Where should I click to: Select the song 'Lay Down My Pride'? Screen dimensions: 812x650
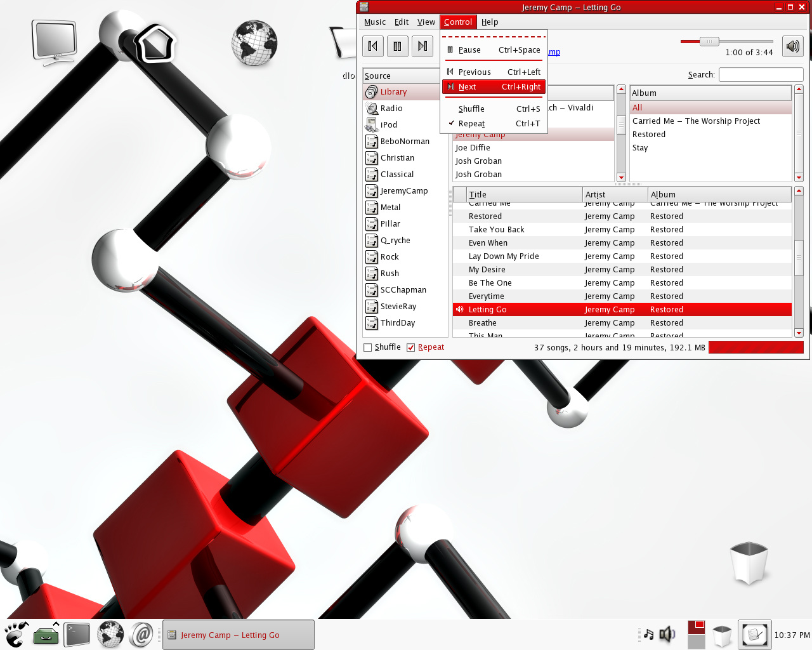tap(622, 256)
